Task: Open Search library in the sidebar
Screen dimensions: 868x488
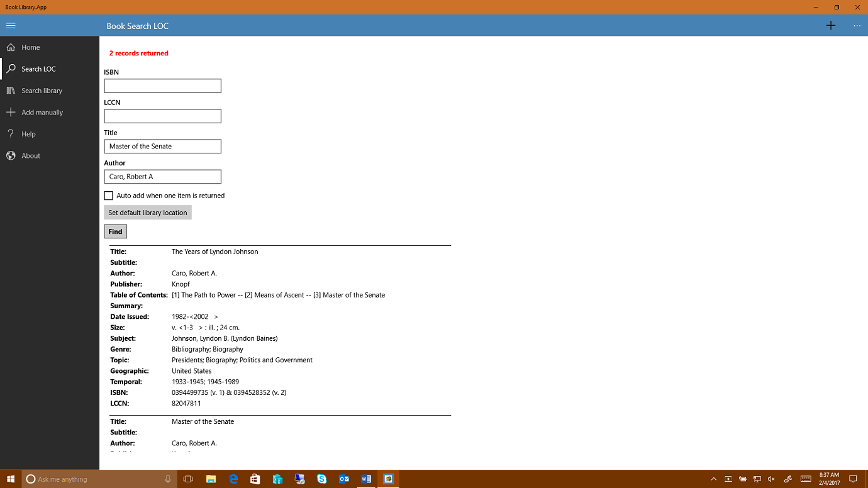Action: click(50, 91)
